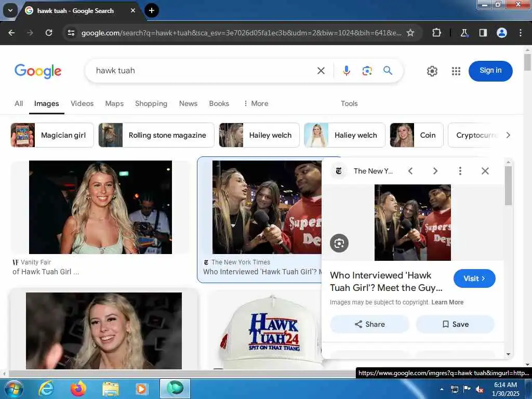Open site information icon in address bar
Viewport: 532px width, 399px height.
tap(71, 33)
